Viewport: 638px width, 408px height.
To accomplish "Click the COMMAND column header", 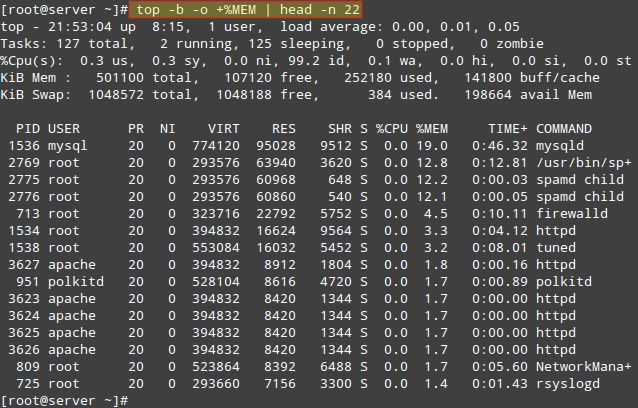I will (x=570, y=129).
